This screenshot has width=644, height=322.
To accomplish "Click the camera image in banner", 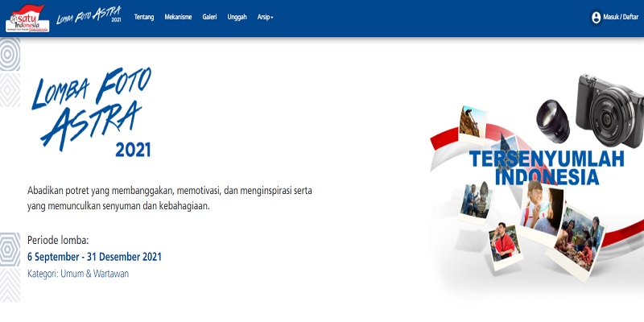I will (610, 111).
